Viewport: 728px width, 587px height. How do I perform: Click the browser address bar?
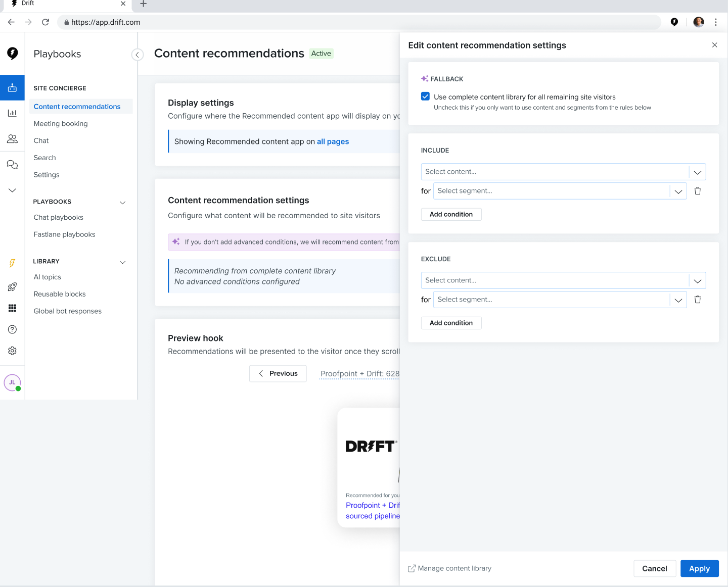pos(359,22)
